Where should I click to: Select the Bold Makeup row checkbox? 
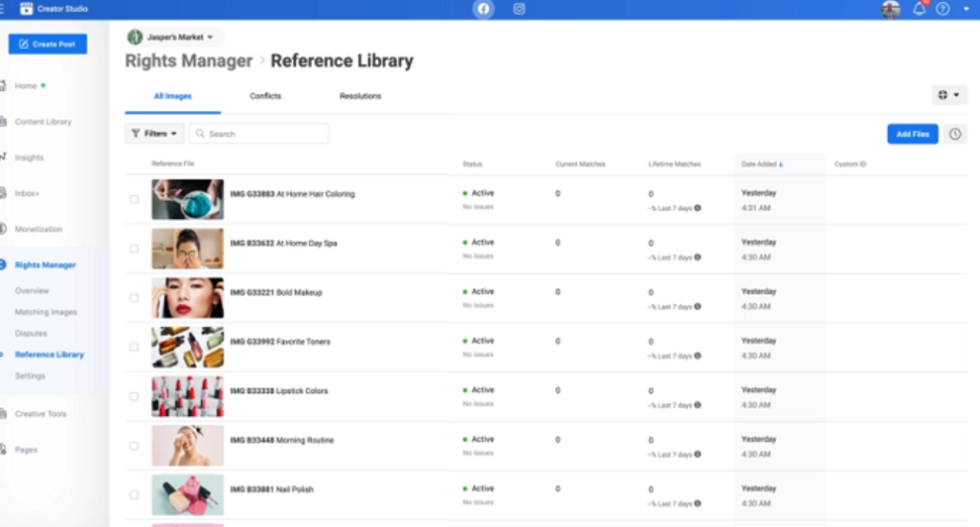(134, 298)
